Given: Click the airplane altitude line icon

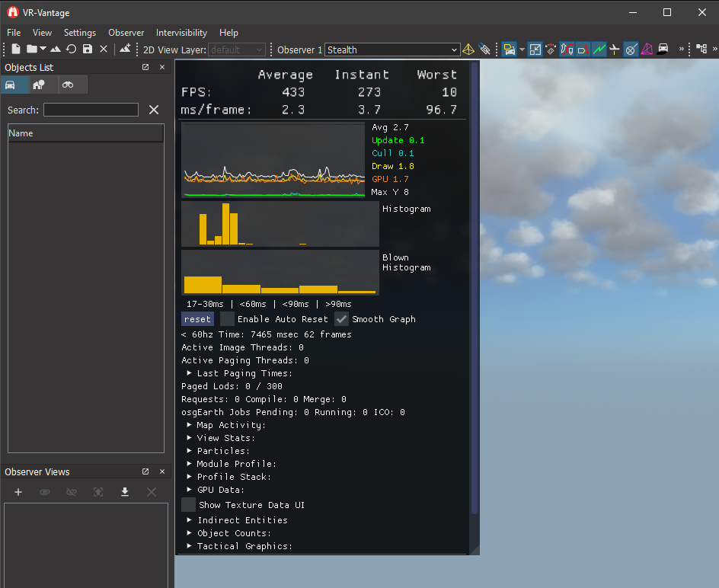Looking at the screenshot, I should [615, 49].
